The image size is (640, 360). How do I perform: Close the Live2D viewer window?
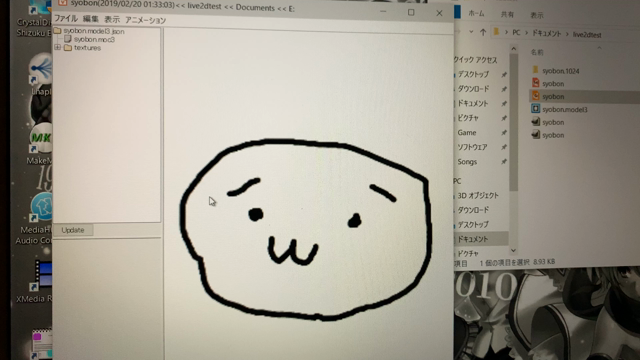tap(439, 13)
